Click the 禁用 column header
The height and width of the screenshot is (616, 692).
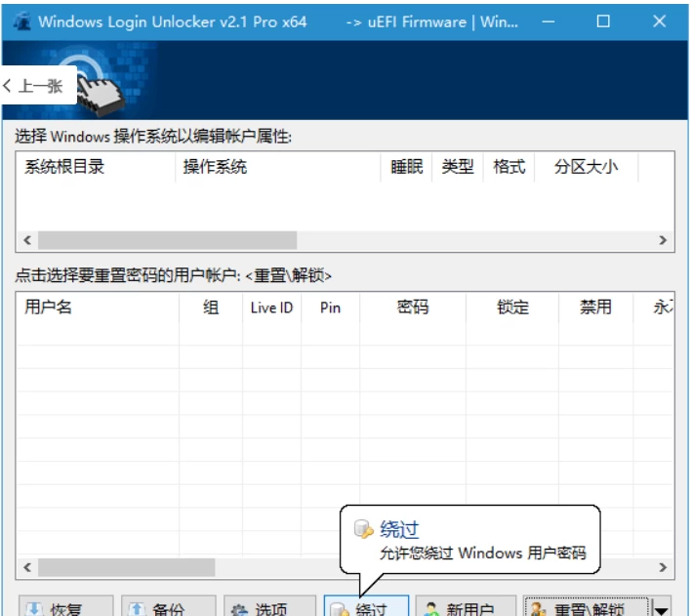coord(595,307)
